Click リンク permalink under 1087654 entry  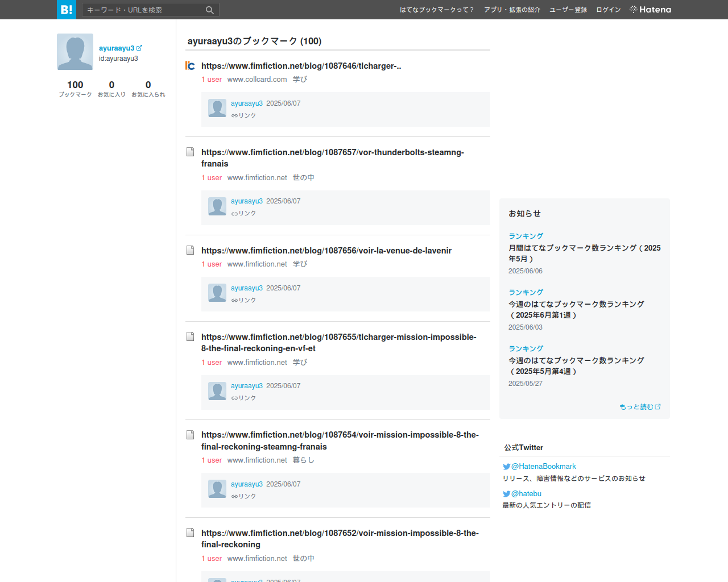[x=243, y=496]
